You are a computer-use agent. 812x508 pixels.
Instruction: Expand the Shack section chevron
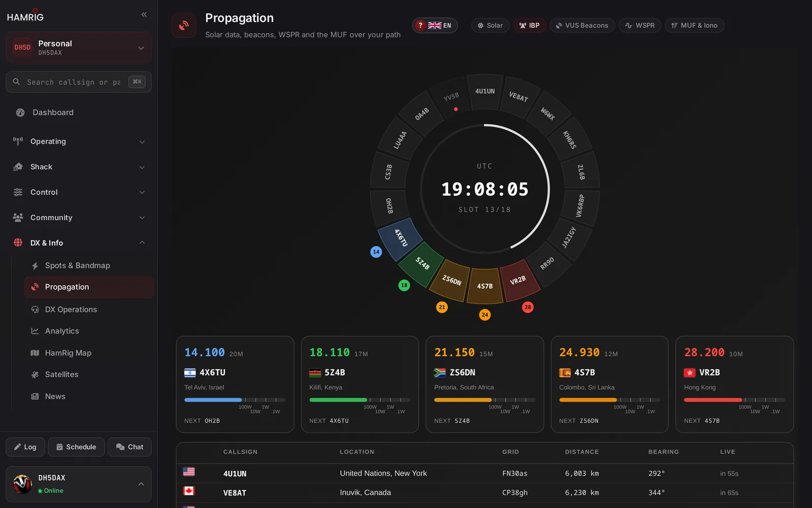142,167
